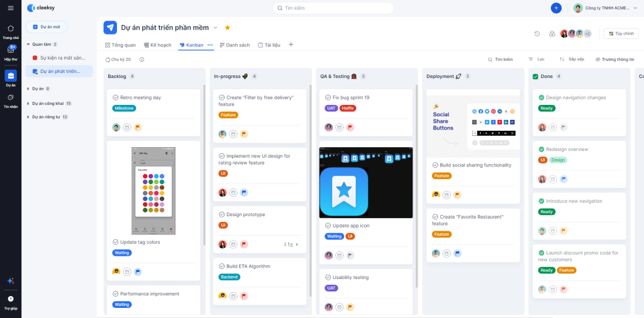Click the Tin nhắn messages icon
The height and width of the screenshot is (318, 644).
[11, 98]
